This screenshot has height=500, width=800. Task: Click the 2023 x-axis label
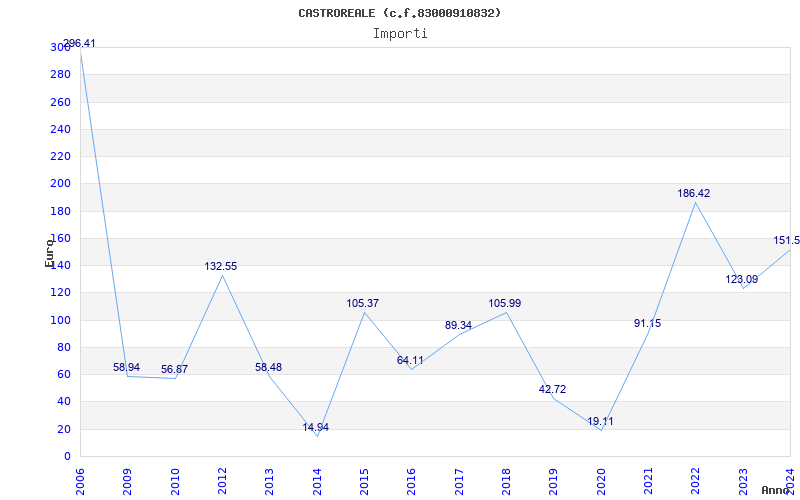[743, 482]
